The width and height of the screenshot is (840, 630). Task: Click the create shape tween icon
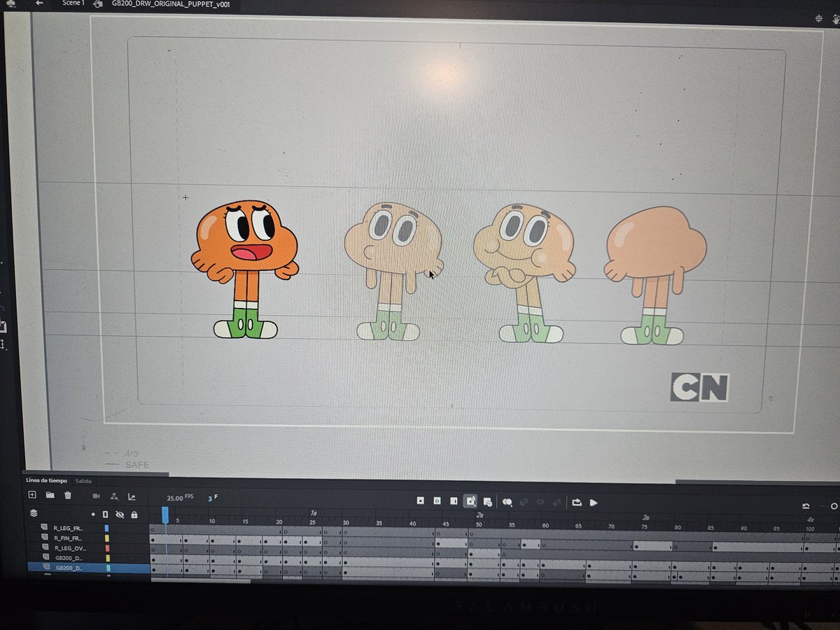pyautogui.click(x=557, y=502)
